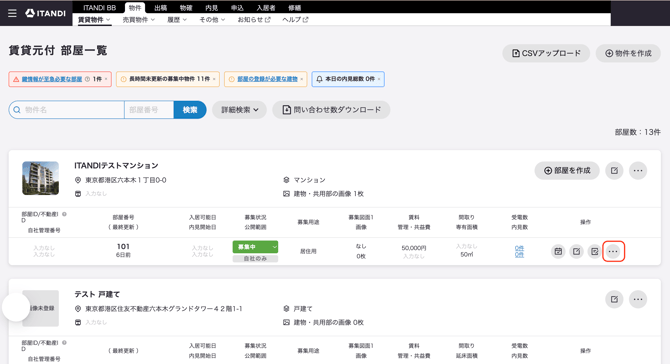Expand the その他 submenu

(212, 20)
